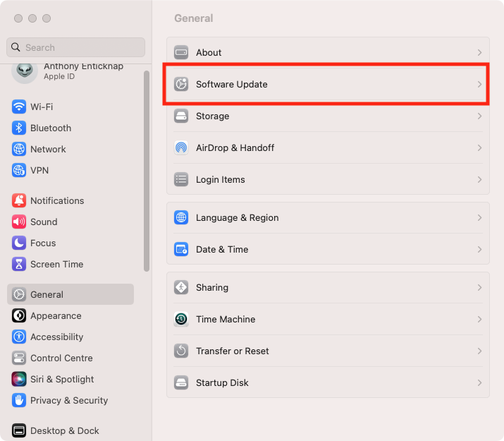Open the About label
Screen dimensions: 504x441
[209, 52]
